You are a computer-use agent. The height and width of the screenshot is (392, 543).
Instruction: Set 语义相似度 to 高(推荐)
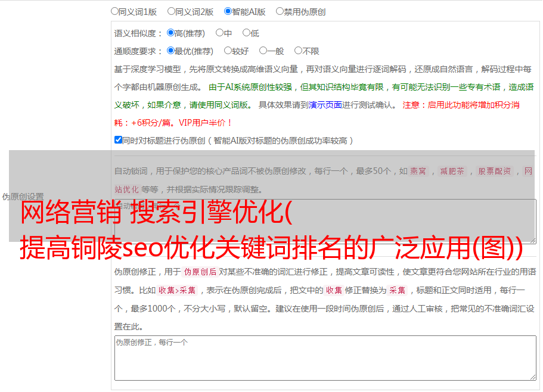click(170, 33)
